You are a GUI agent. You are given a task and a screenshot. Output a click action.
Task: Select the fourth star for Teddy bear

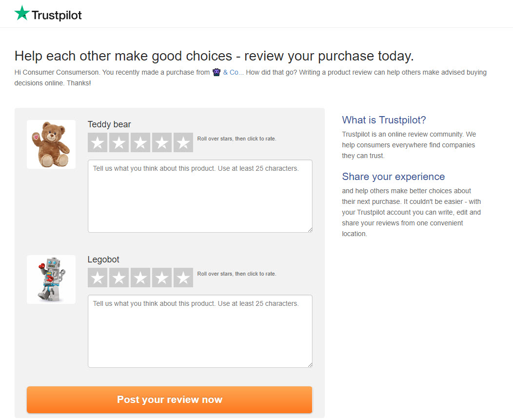(162, 142)
